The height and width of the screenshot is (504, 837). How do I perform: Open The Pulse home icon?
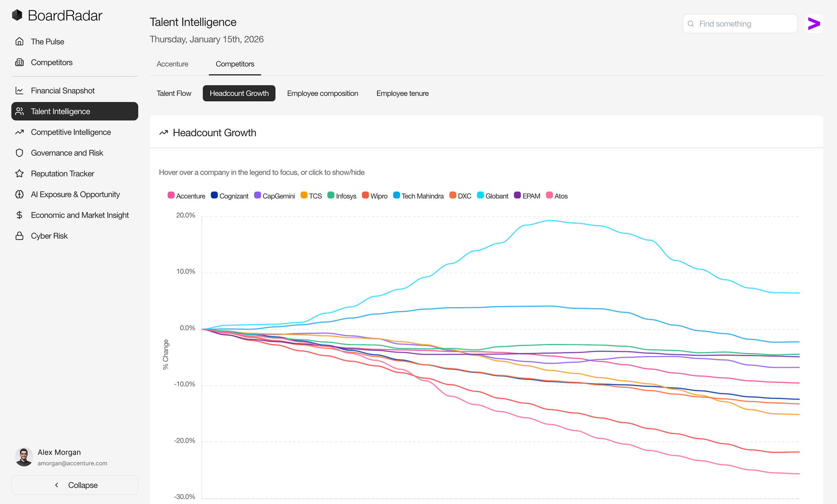coord(20,41)
